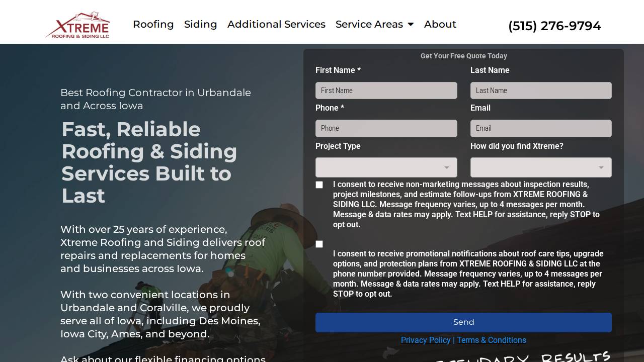
Task: Open the Terms & Conditions link
Action: 492,340
